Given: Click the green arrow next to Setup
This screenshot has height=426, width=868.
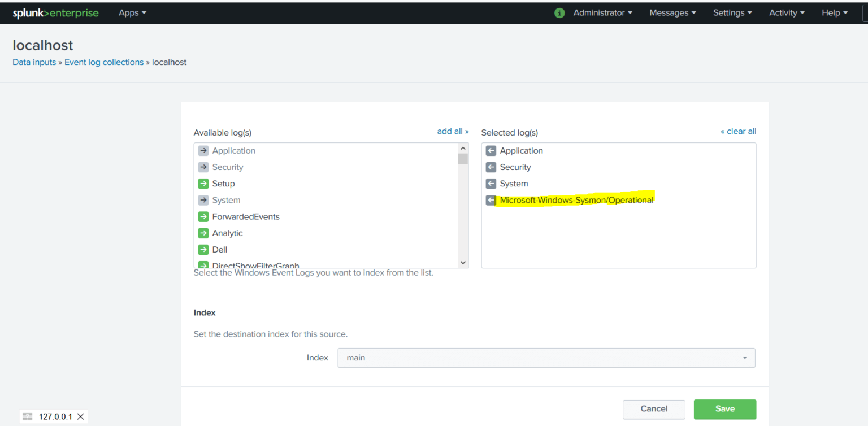Looking at the screenshot, I should 203,183.
